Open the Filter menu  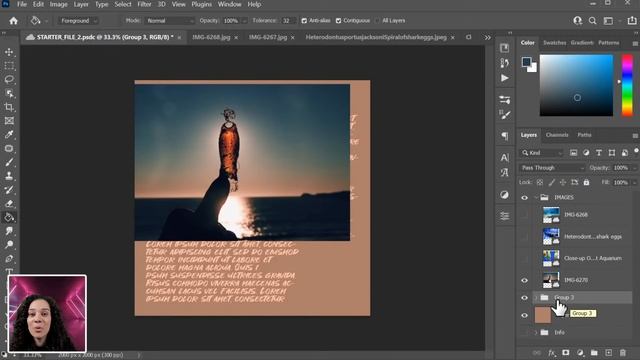click(144, 4)
